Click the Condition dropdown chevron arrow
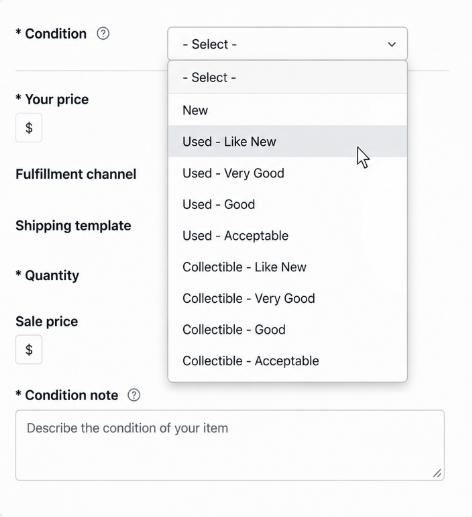Screen dimensions: 472x517 point(392,44)
